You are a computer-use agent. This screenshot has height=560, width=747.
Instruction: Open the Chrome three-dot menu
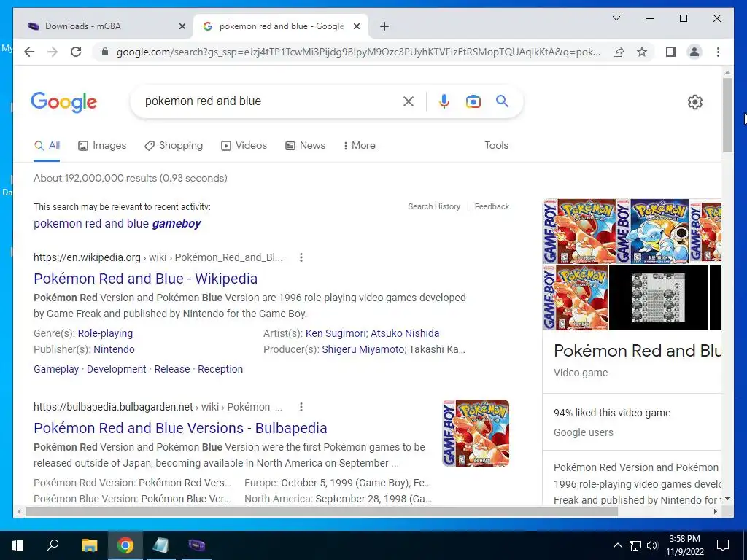tap(718, 52)
